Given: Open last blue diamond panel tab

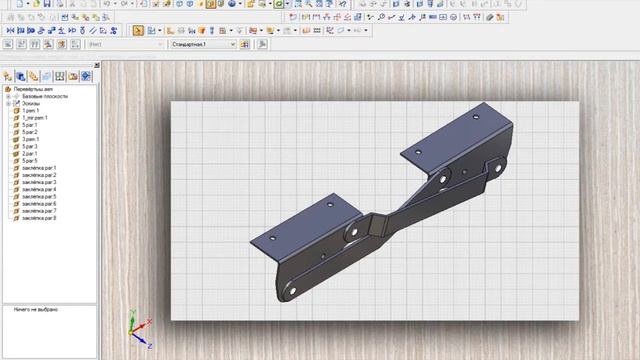Looking at the screenshot, I should [86, 76].
